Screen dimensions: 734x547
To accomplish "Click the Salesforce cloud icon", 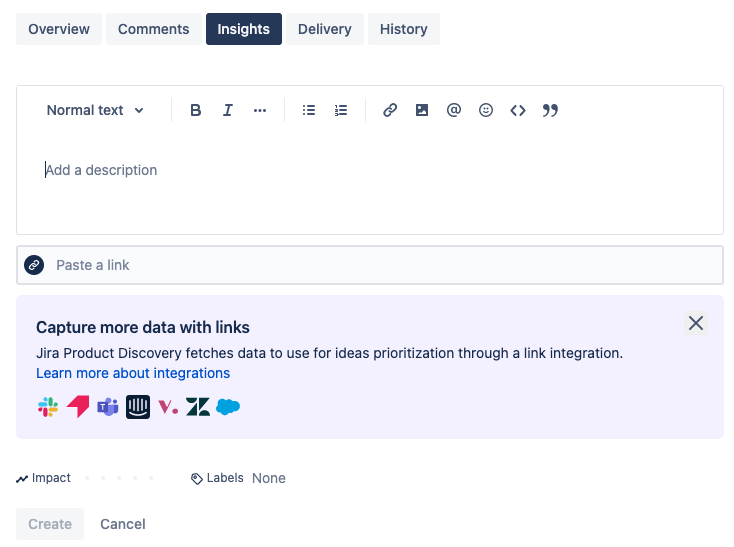I will click(x=228, y=407).
